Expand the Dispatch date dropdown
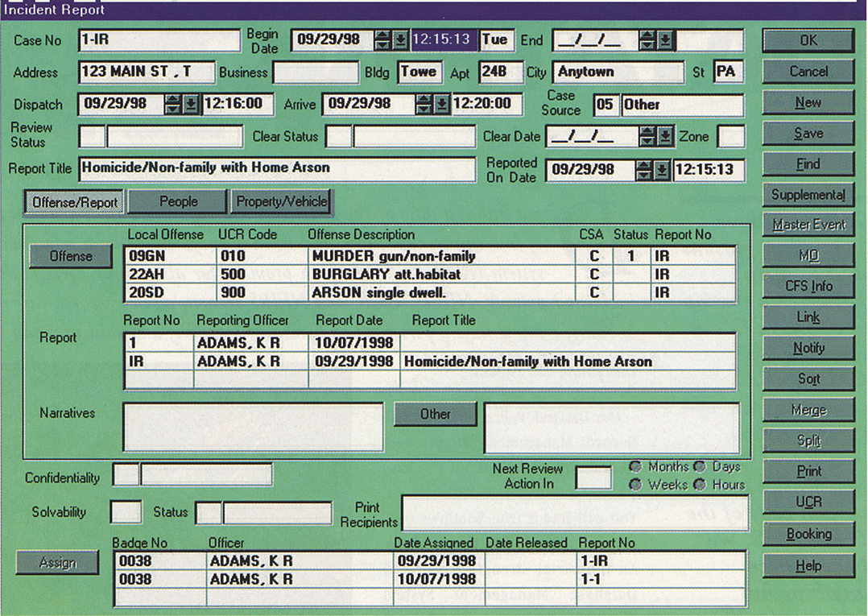868x616 pixels. pos(191,104)
